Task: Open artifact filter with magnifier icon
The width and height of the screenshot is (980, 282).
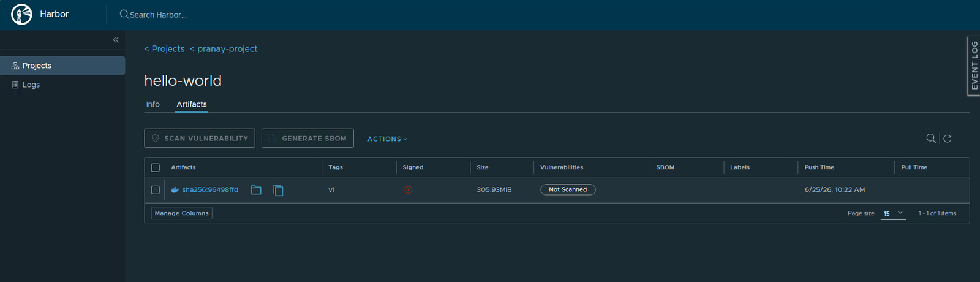Action: (931, 139)
